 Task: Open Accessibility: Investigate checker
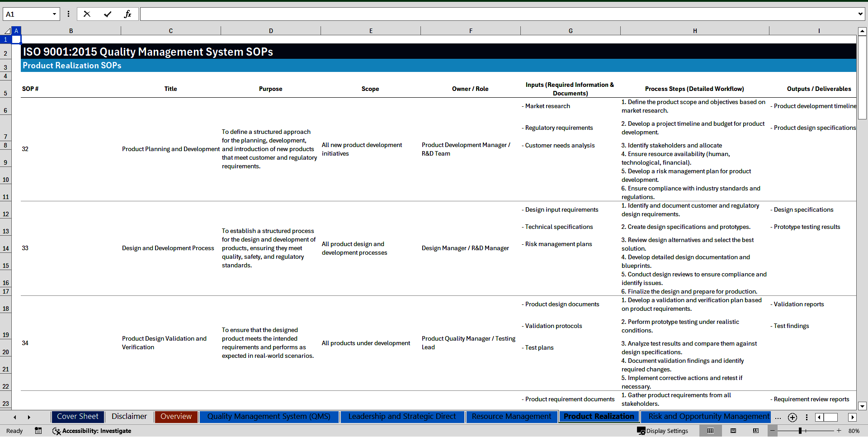click(x=92, y=431)
